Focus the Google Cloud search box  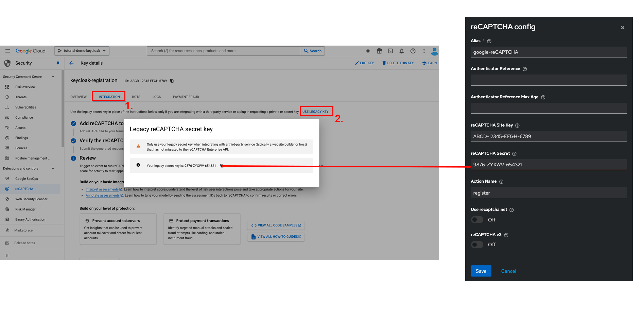(x=224, y=51)
